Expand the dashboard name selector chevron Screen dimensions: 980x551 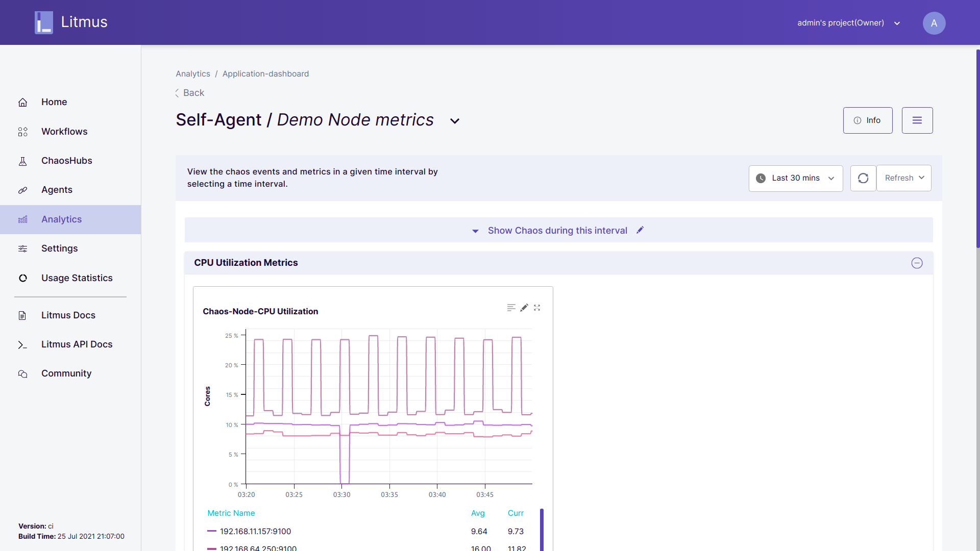[x=454, y=121]
